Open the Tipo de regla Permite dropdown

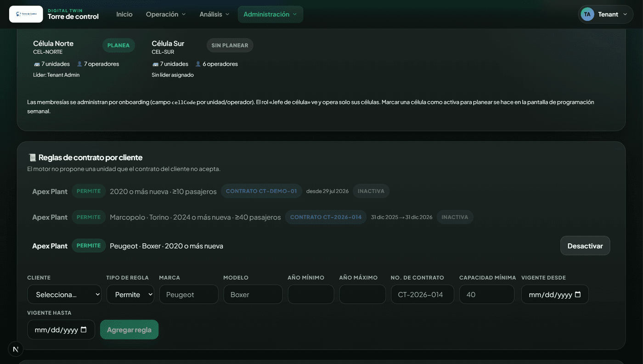[x=130, y=294]
